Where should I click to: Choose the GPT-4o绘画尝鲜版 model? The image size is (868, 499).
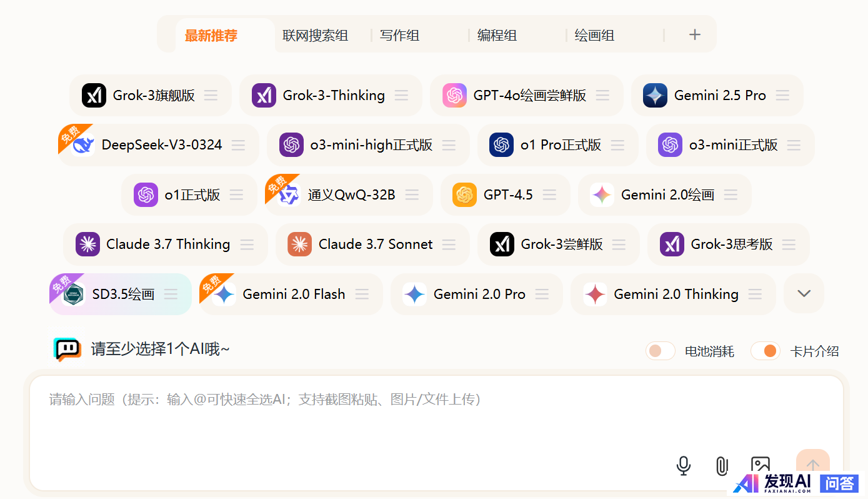click(x=527, y=95)
